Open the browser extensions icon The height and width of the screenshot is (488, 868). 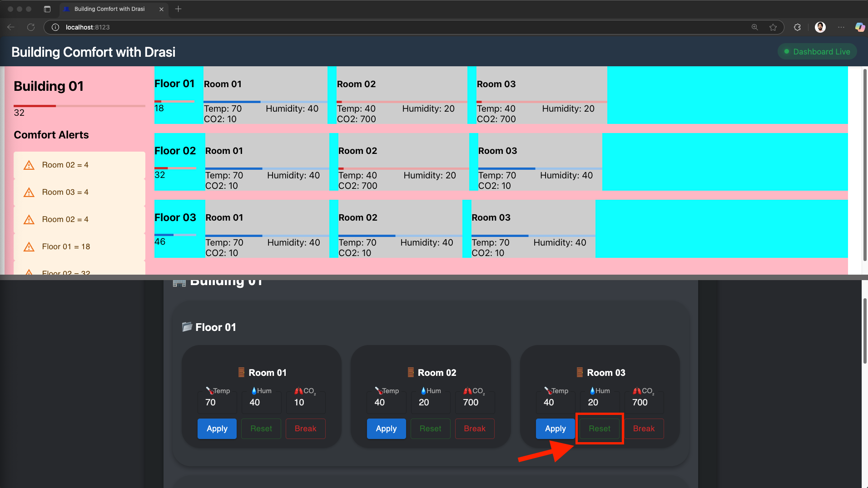tap(797, 27)
